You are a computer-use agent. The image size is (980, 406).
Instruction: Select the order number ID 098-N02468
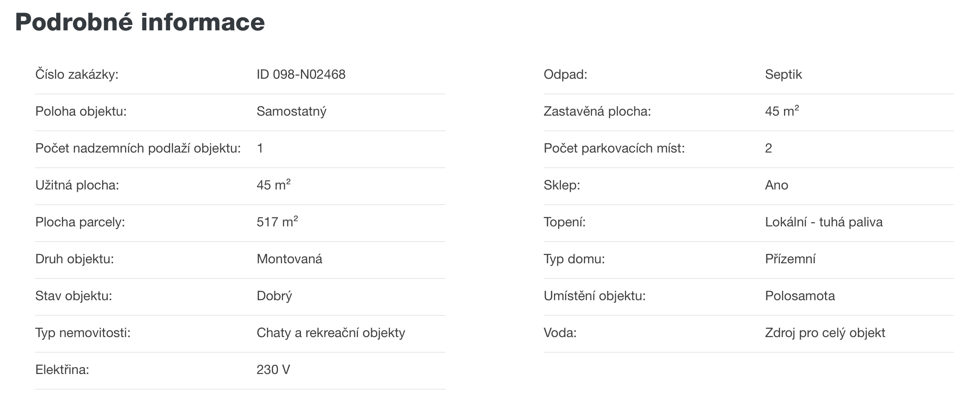pos(301,75)
